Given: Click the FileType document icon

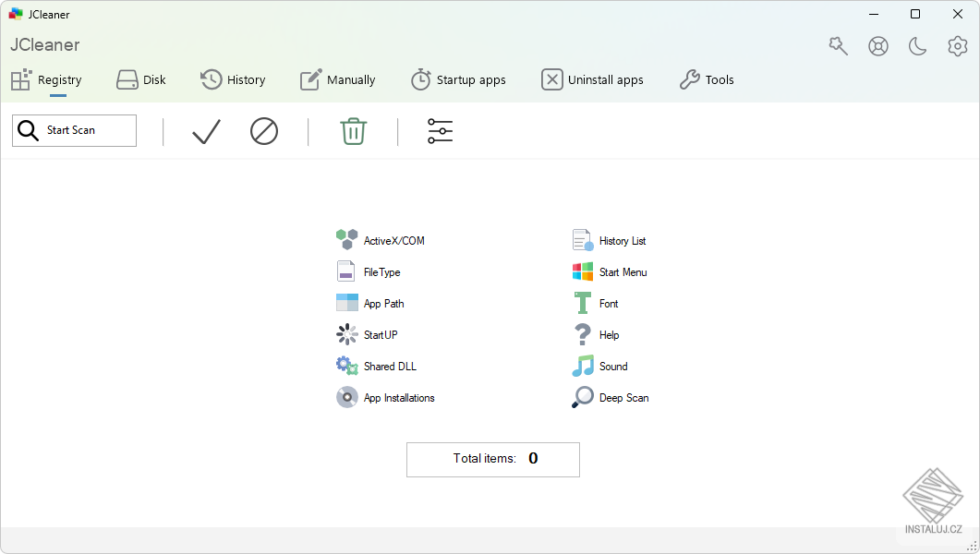Looking at the screenshot, I should 345,271.
